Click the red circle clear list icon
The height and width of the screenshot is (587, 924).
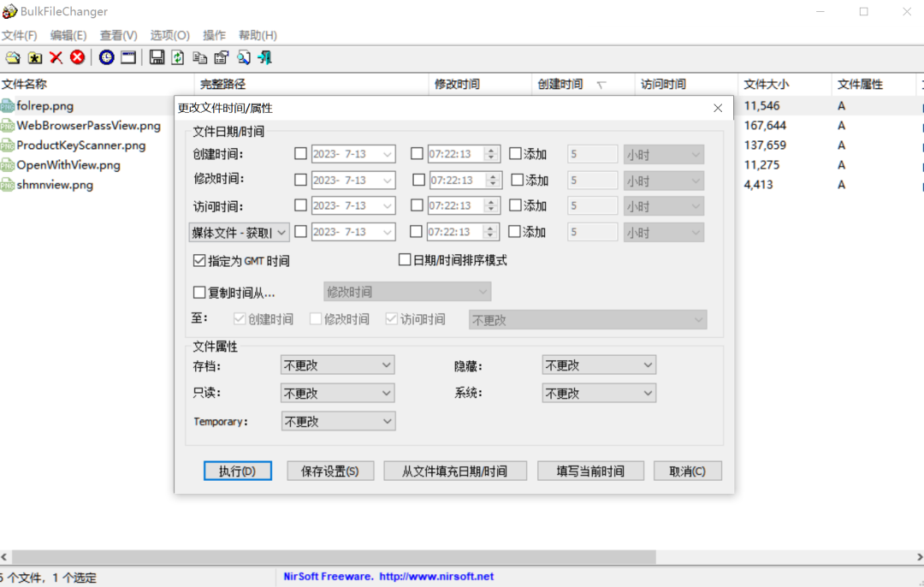coord(78,57)
